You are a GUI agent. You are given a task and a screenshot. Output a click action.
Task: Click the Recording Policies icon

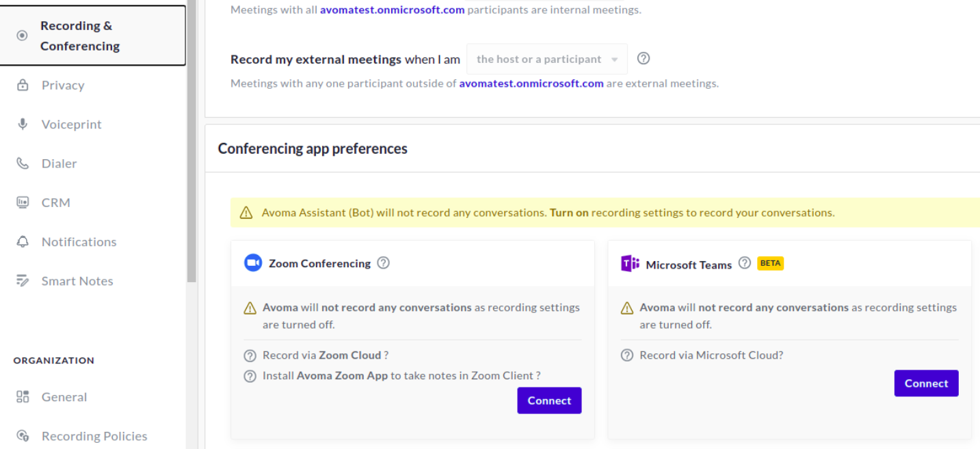point(23,436)
